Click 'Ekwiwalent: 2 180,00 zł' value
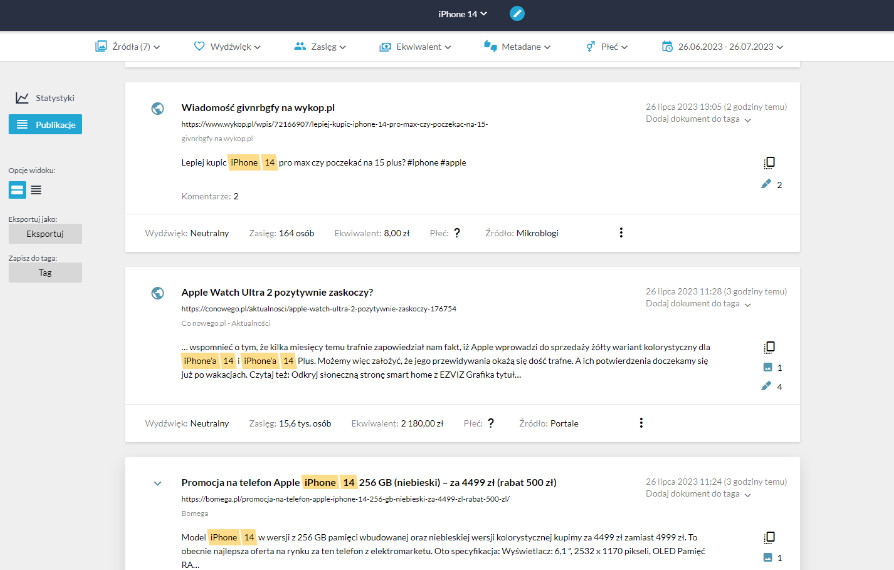Image resolution: width=894 pixels, height=570 pixels. pos(397,424)
